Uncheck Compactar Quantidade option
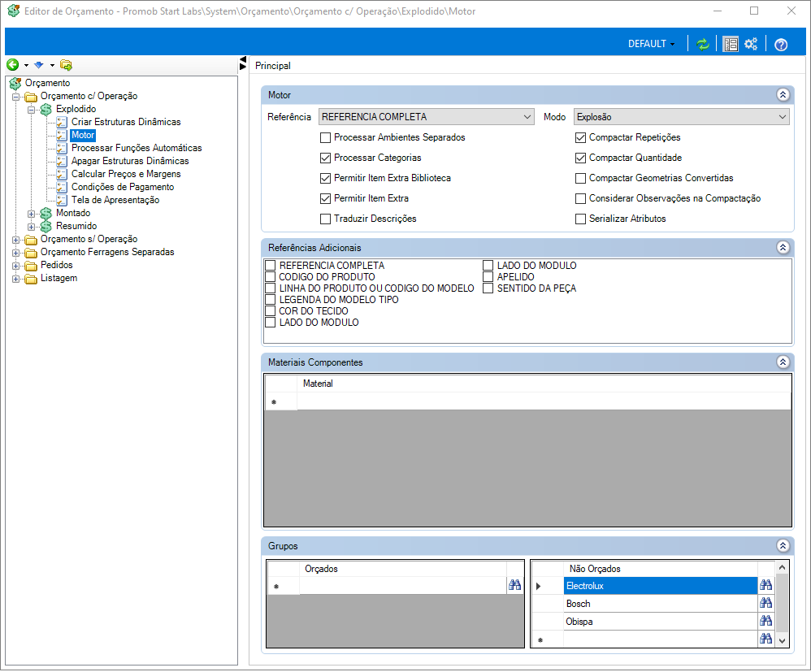 (580, 158)
